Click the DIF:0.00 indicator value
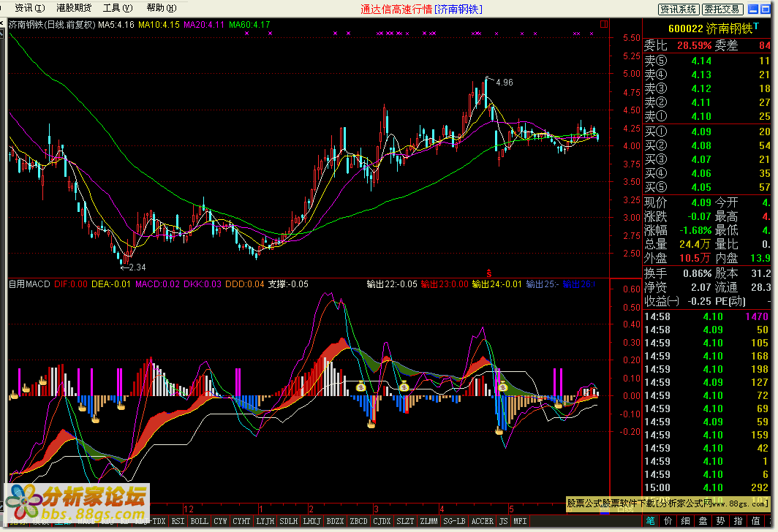This screenshot has height=532, width=778. coord(70,284)
